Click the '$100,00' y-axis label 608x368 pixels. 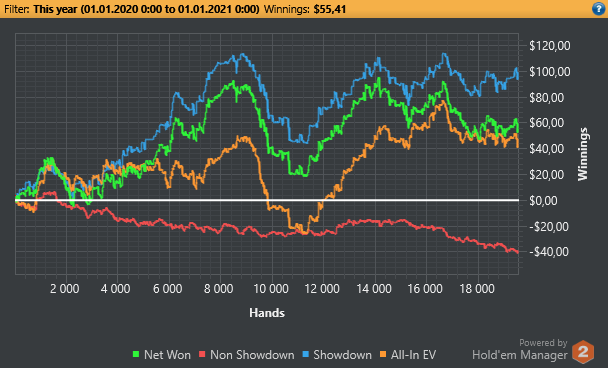549,72
